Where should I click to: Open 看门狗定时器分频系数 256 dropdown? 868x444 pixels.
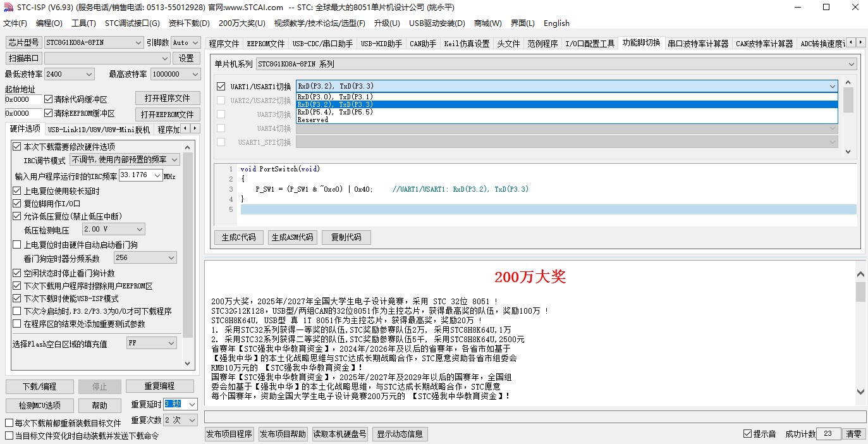[145, 257]
